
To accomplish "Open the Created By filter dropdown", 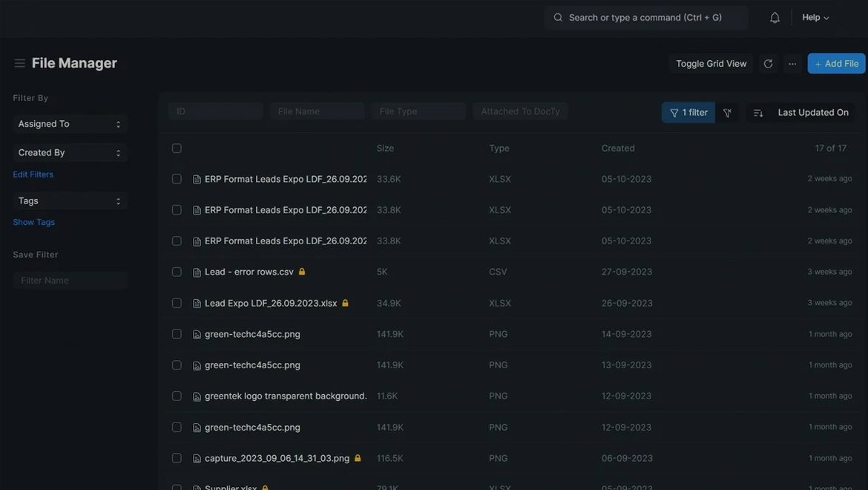I will [x=70, y=152].
